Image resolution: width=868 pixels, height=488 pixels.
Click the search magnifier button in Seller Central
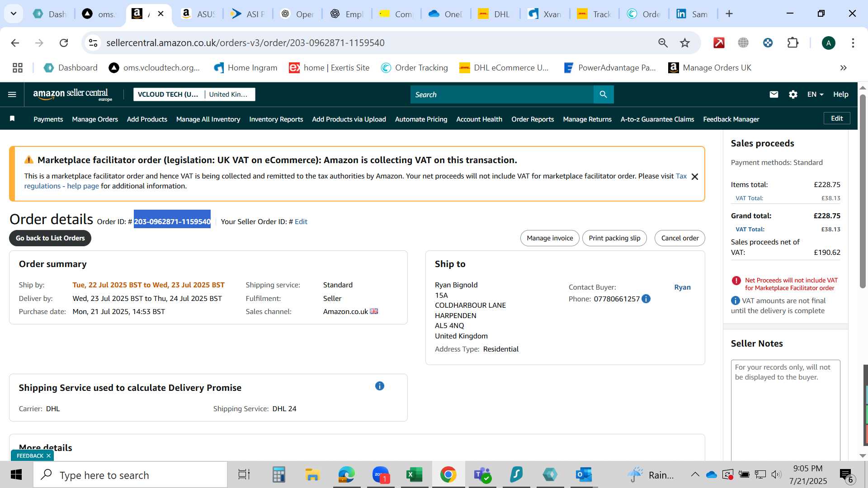[x=603, y=94]
